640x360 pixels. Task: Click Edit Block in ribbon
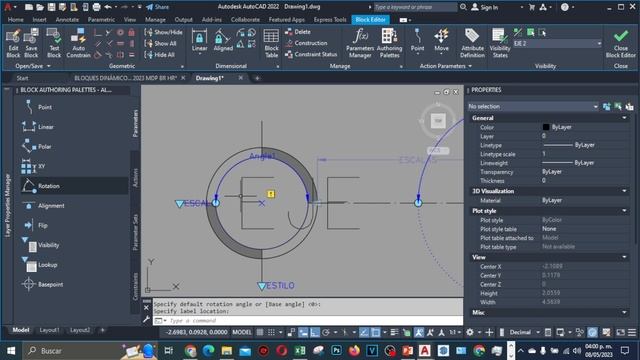coord(13,43)
